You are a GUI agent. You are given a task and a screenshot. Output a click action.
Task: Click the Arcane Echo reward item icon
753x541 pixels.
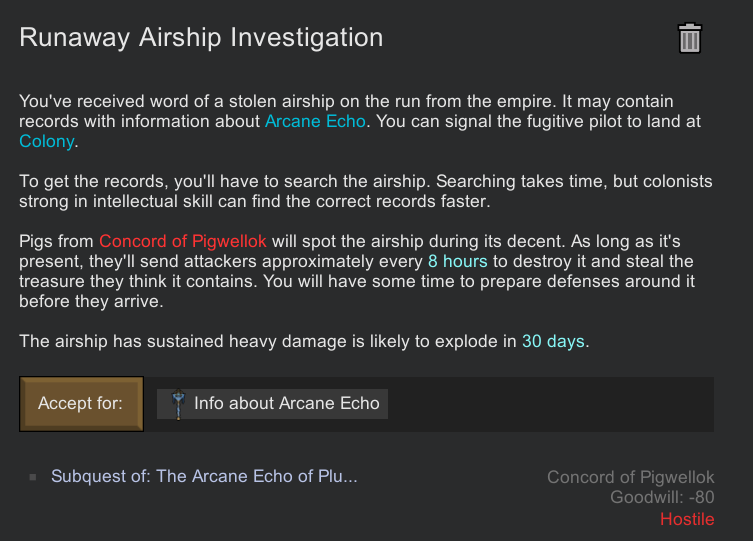pyautogui.click(x=177, y=403)
